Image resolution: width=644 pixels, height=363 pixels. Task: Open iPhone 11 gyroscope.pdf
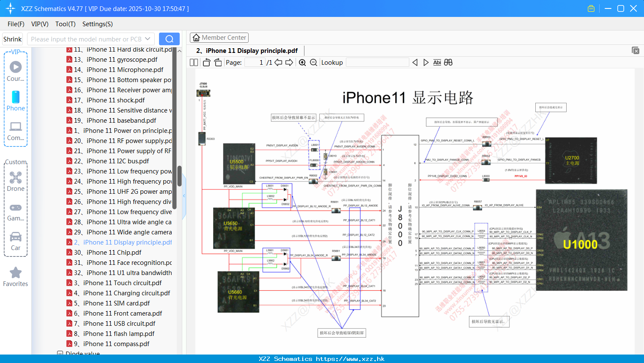point(115,60)
